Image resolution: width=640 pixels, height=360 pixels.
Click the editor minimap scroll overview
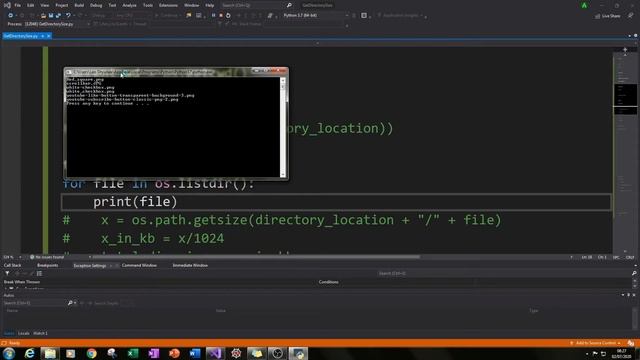(x=625, y=151)
